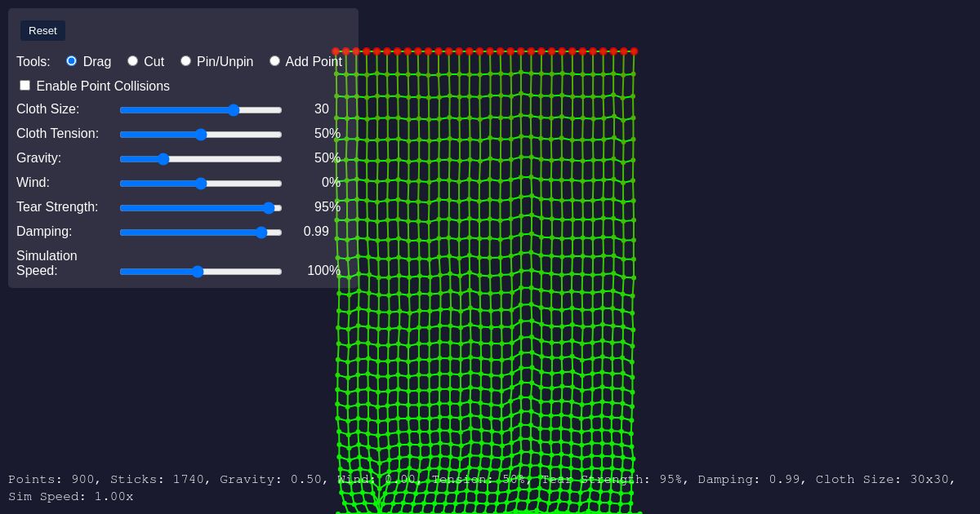Viewport: 980px width, 514px height.
Task: Click the Wind slider thumb
Action: coord(201,184)
